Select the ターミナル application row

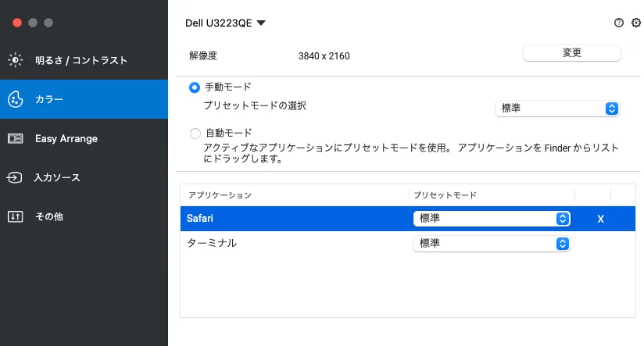[x=408, y=244]
